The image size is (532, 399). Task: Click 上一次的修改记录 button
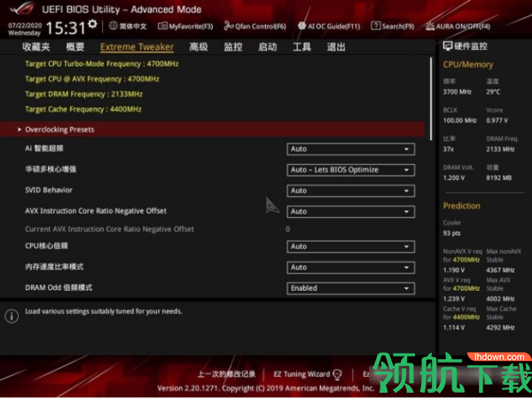(226, 374)
